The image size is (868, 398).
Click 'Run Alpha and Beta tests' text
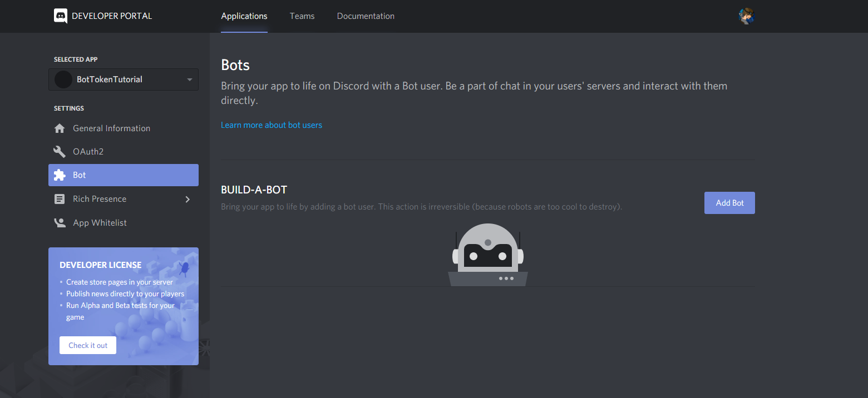pos(120,311)
